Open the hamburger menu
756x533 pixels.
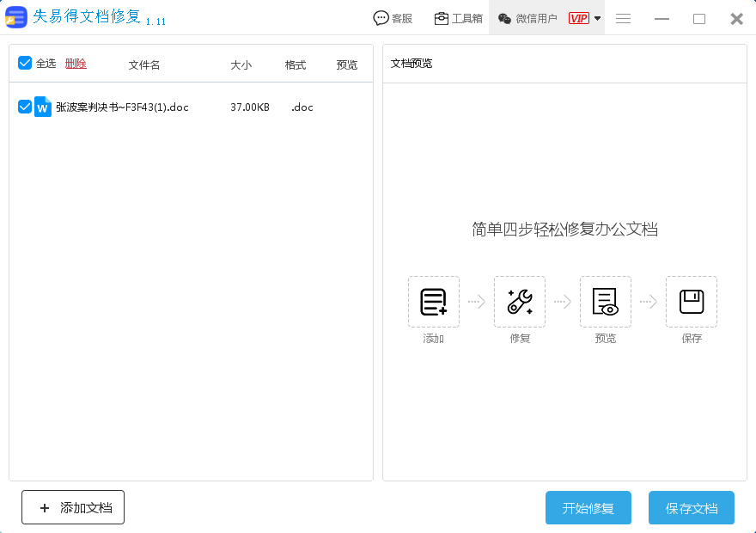(x=623, y=17)
